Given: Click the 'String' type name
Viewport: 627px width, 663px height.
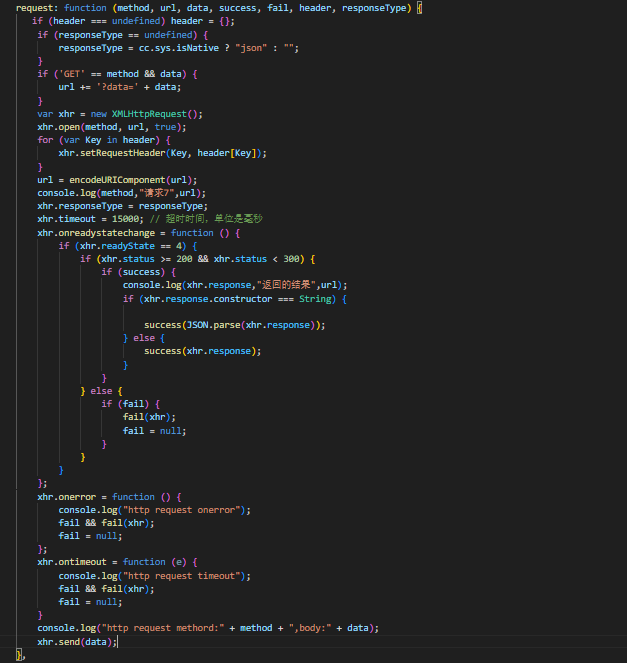Looking at the screenshot, I should click(x=315, y=299).
